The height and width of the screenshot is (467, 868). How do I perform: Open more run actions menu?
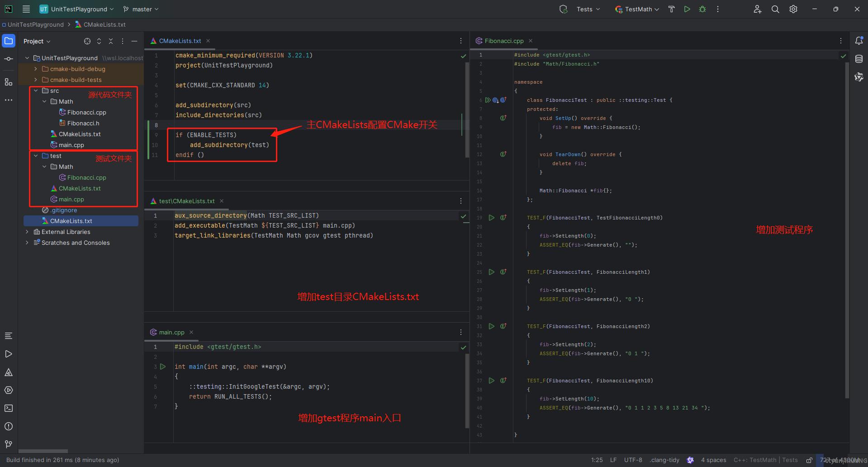[718, 9]
